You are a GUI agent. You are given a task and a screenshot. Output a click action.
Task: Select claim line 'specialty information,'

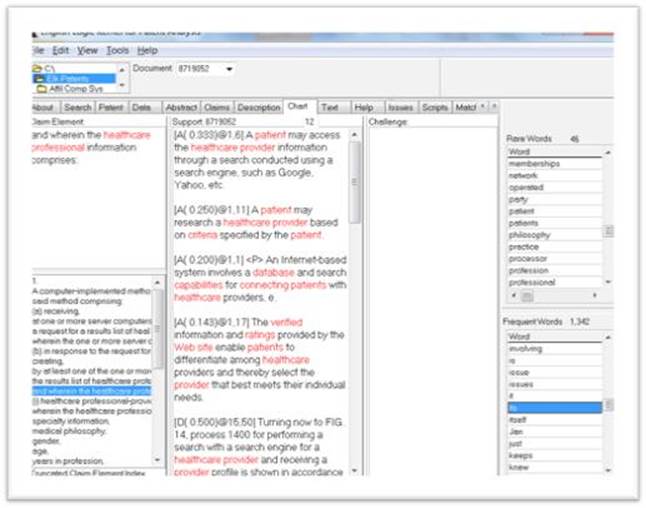coord(91,421)
